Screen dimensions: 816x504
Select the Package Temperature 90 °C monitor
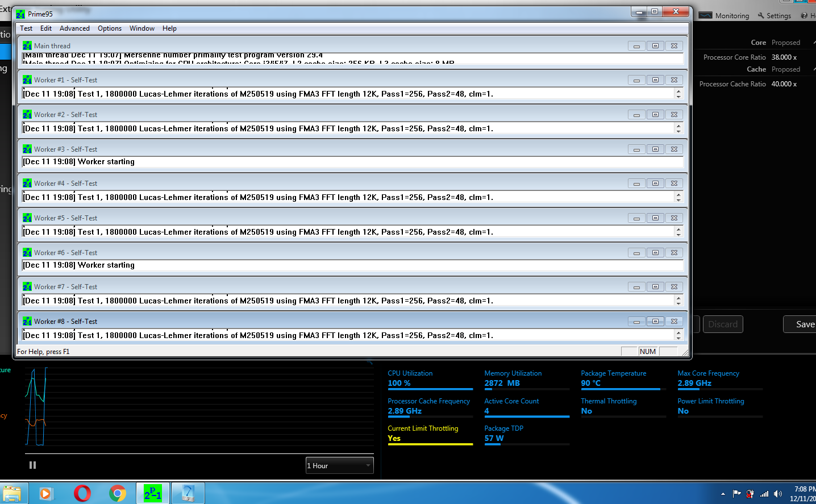(x=623, y=379)
